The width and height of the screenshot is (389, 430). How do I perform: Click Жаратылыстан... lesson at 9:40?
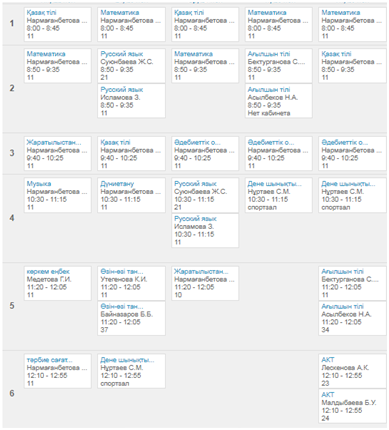pyautogui.click(x=54, y=142)
